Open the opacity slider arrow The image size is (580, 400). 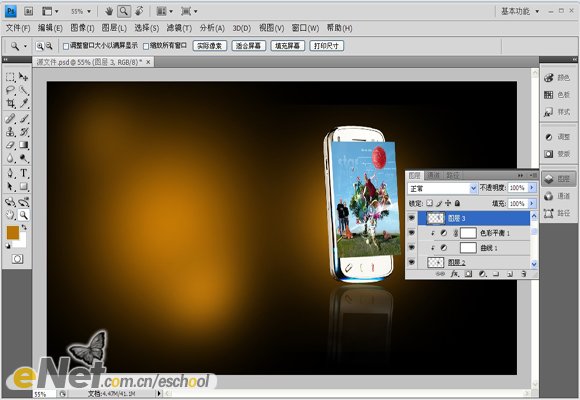pyautogui.click(x=532, y=188)
